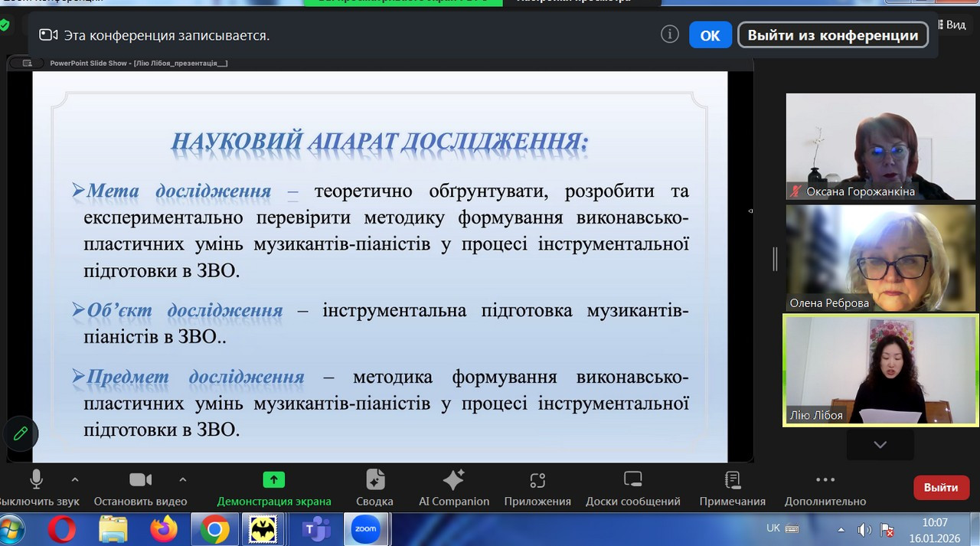Click Выйти из конференции button

click(832, 35)
